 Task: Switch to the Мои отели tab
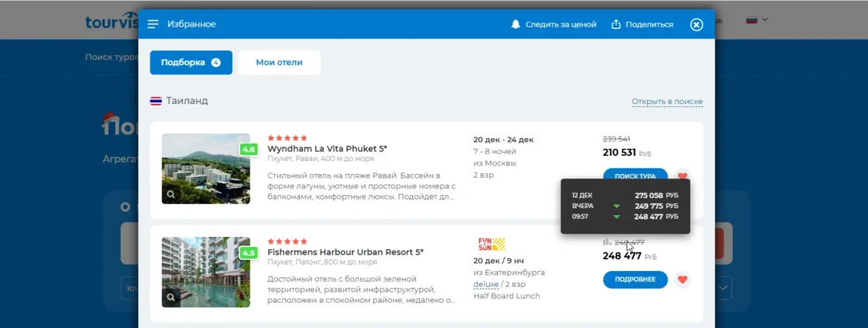tap(279, 63)
